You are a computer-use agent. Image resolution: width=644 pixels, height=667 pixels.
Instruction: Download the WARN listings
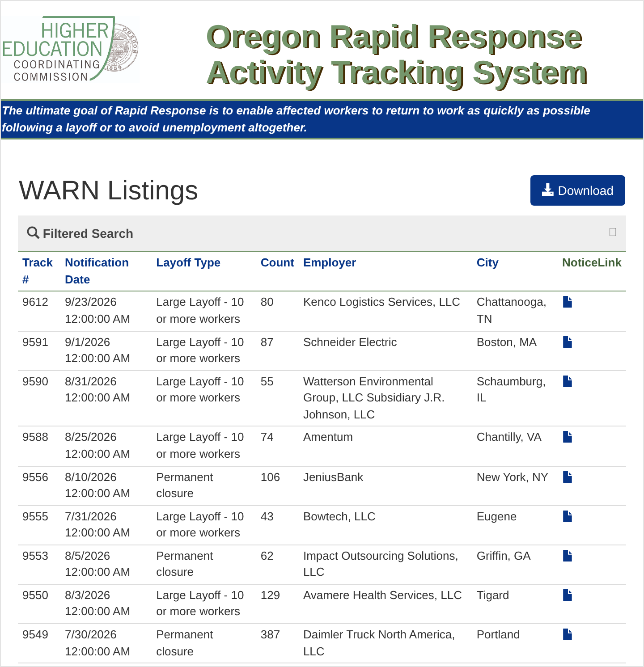577,190
